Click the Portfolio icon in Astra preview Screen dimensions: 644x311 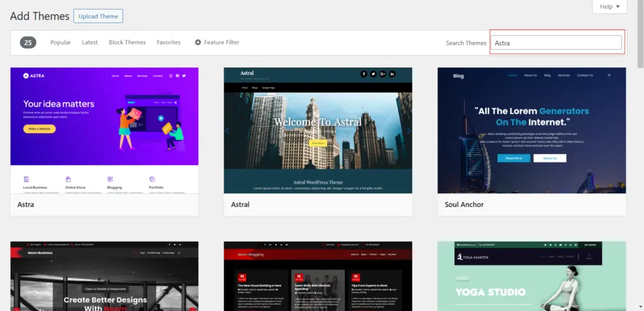click(152, 179)
